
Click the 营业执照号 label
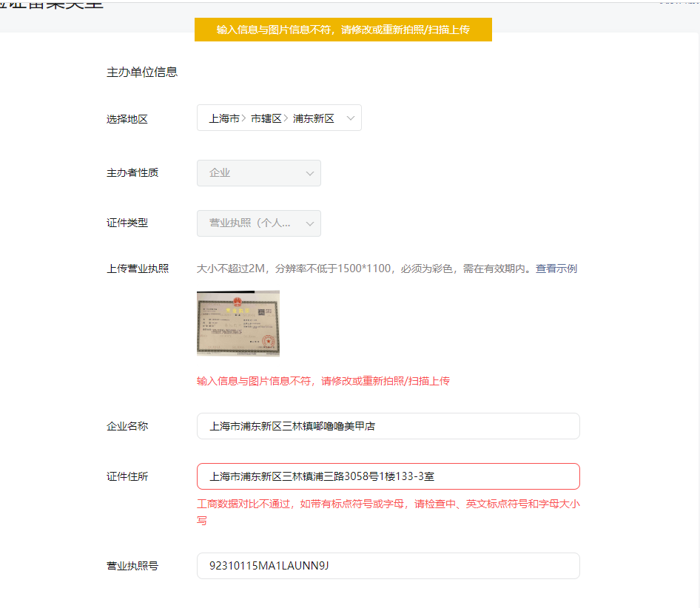click(x=132, y=566)
